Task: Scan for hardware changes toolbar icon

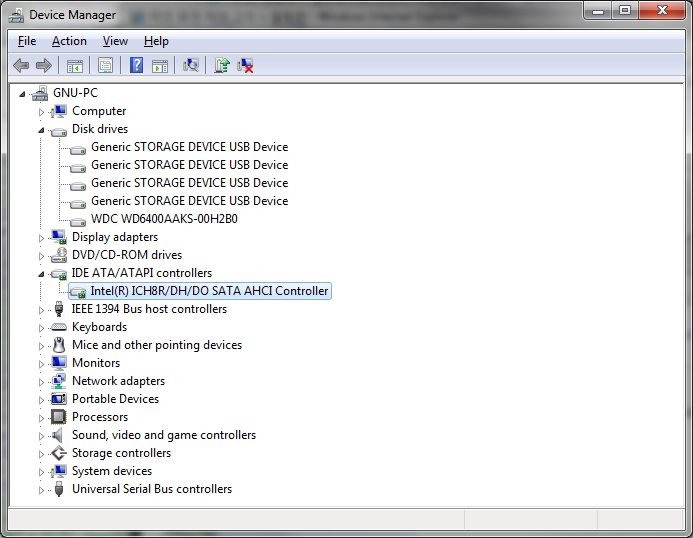Action: (191, 65)
